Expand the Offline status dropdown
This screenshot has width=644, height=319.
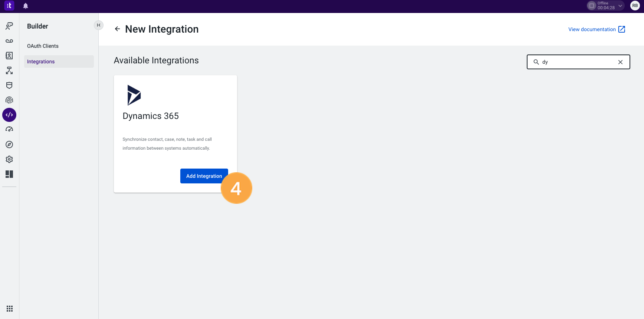coord(620,6)
